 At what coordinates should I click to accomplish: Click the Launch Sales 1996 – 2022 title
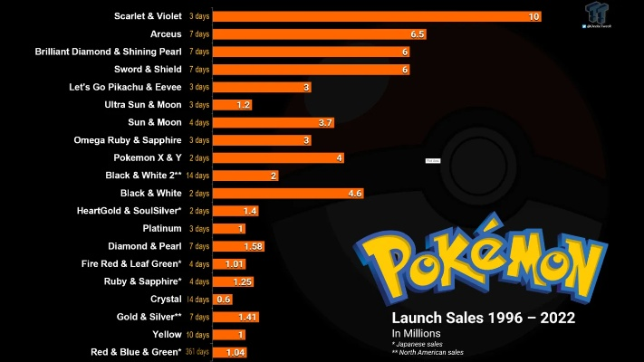[482, 319]
